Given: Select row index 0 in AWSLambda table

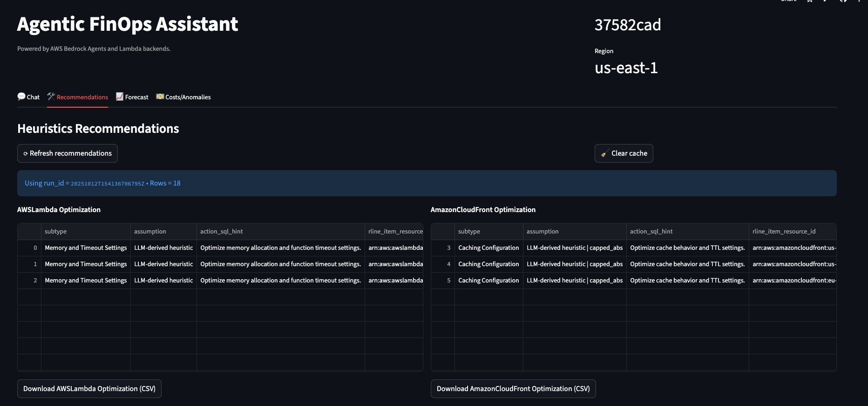Looking at the screenshot, I should coord(29,248).
